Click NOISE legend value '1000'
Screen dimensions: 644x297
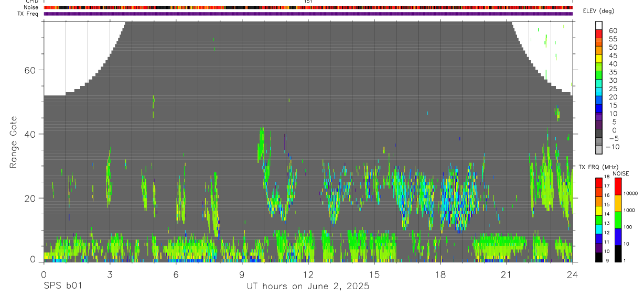(x=629, y=210)
